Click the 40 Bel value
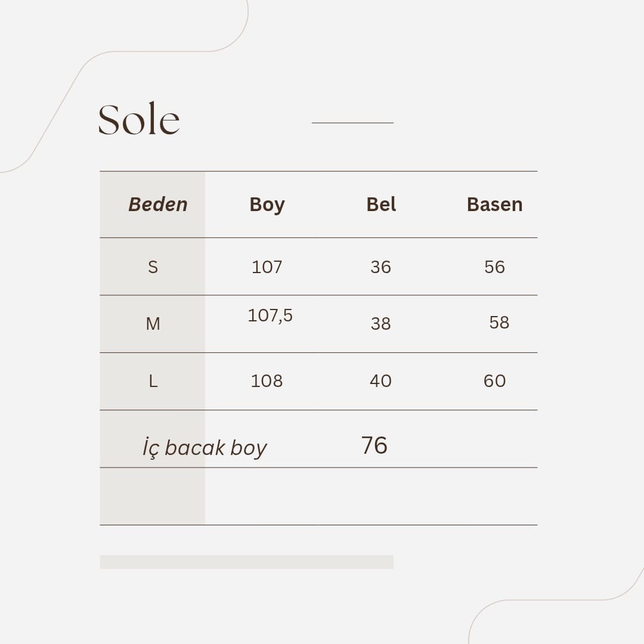 [380, 380]
